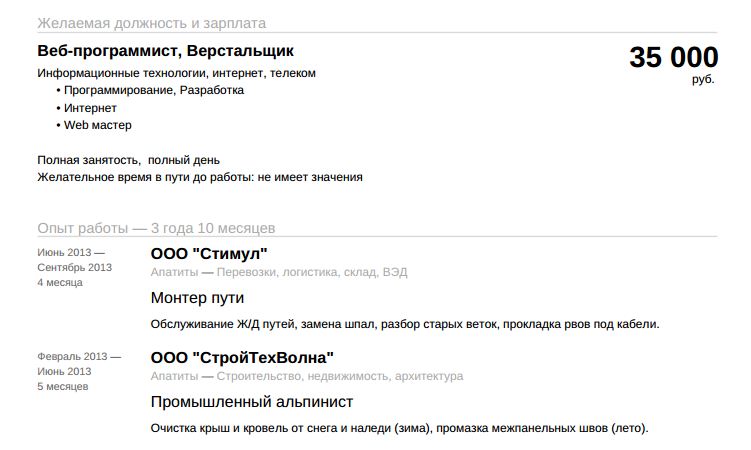Screen dimensions: 751x450
Task: Click the "Обслуживание Ж/Д путей" description text
Action: (405, 324)
